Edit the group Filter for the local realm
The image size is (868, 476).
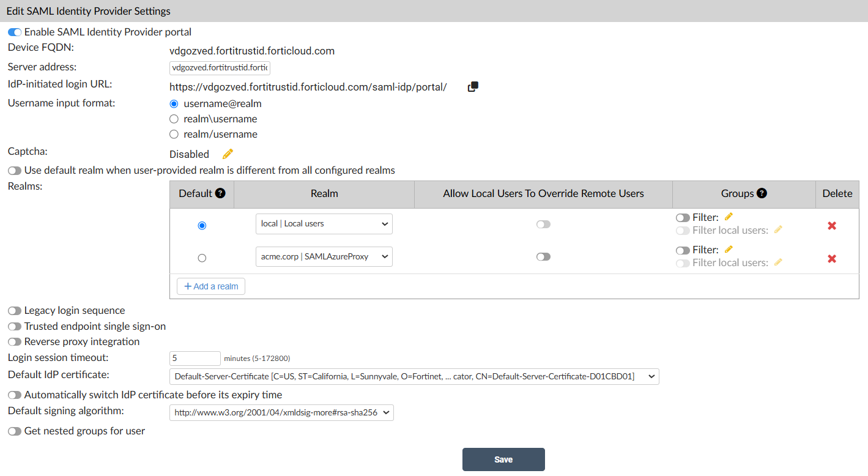(728, 217)
